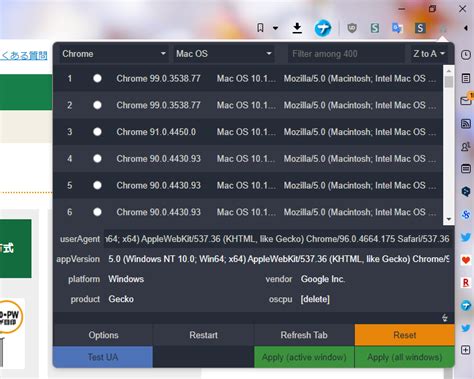Click the scrollbar thumb of the UA list
474x379 pixels.
click(449, 82)
